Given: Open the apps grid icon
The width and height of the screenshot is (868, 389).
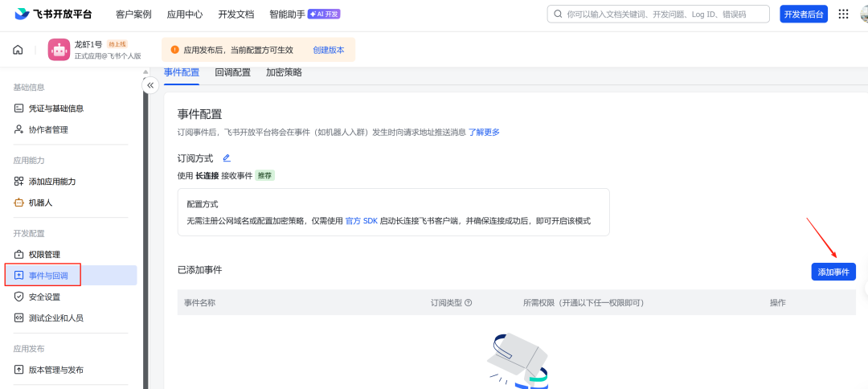Looking at the screenshot, I should click(x=843, y=14).
